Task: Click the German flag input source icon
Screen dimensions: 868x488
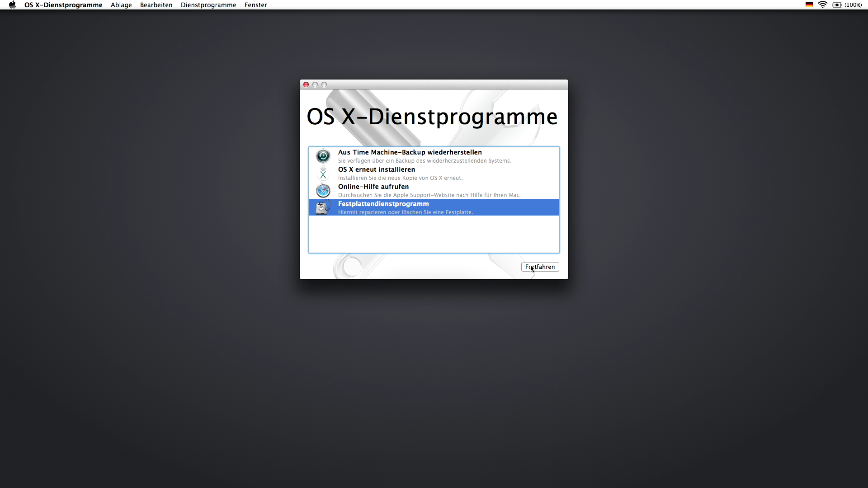Action: [x=809, y=5]
